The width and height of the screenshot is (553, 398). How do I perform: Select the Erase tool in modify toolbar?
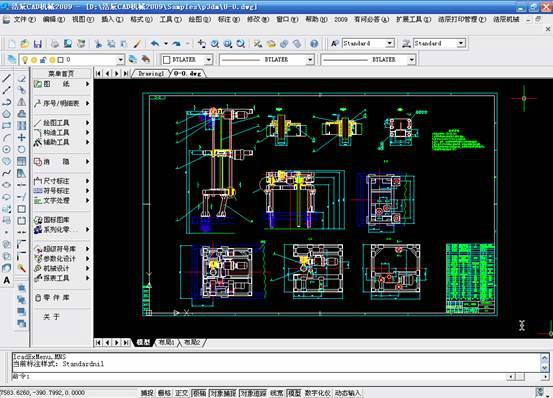[22, 78]
